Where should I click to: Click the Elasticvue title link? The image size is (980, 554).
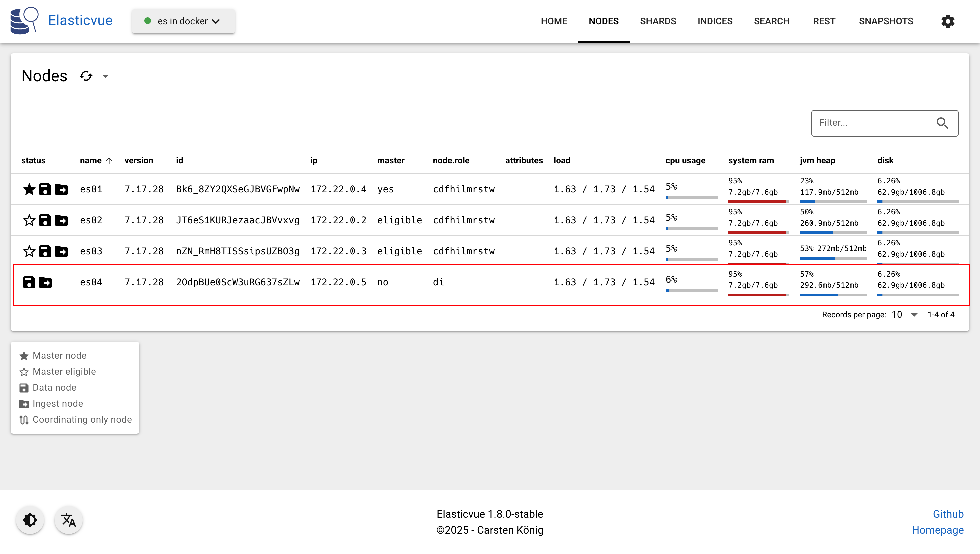click(x=80, y=21)
